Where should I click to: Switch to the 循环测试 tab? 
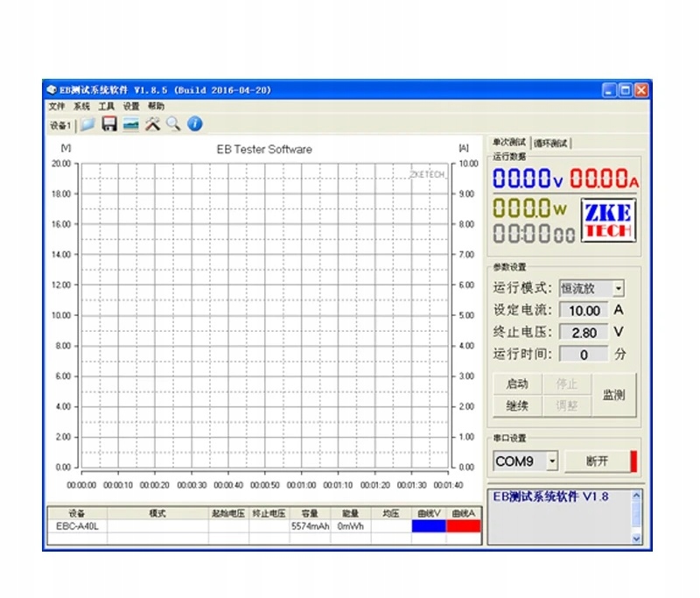point(550,144)
